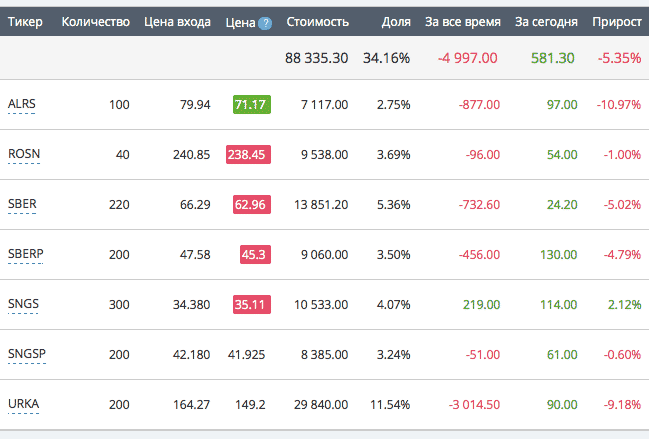Click SNGS quantity 300

[x=119, y=305]
